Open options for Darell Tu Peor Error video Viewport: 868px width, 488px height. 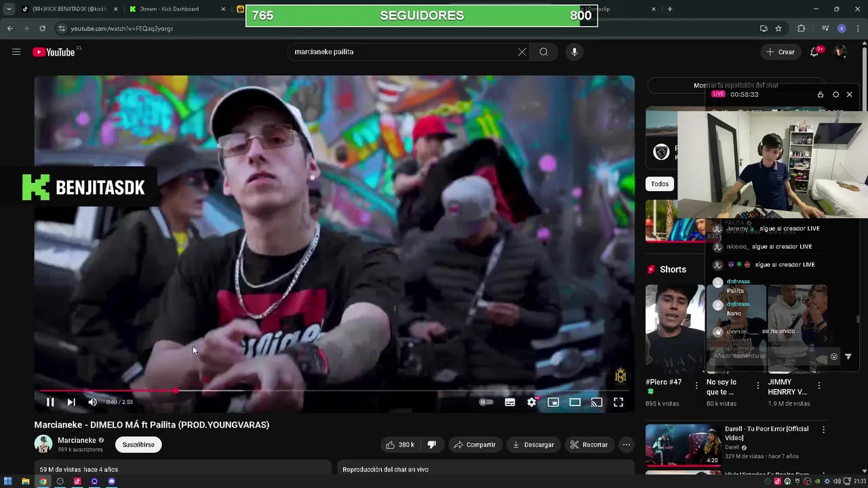[824, 430]
